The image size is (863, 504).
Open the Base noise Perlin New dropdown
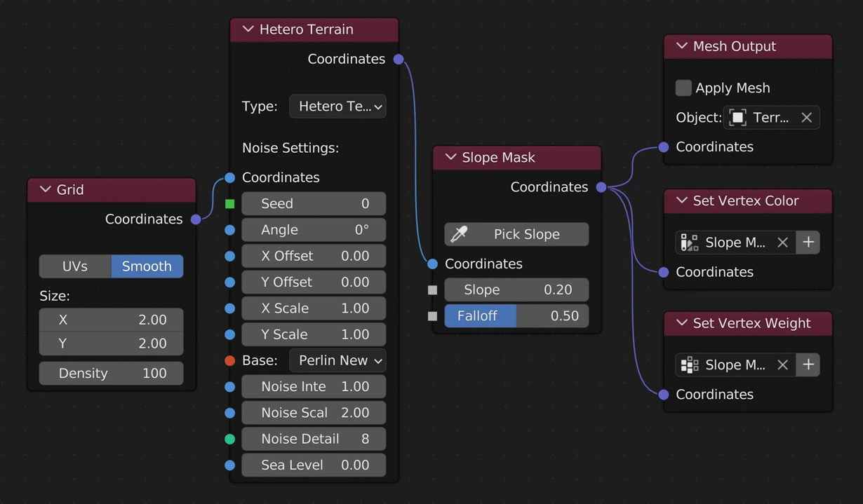point(337,361)
